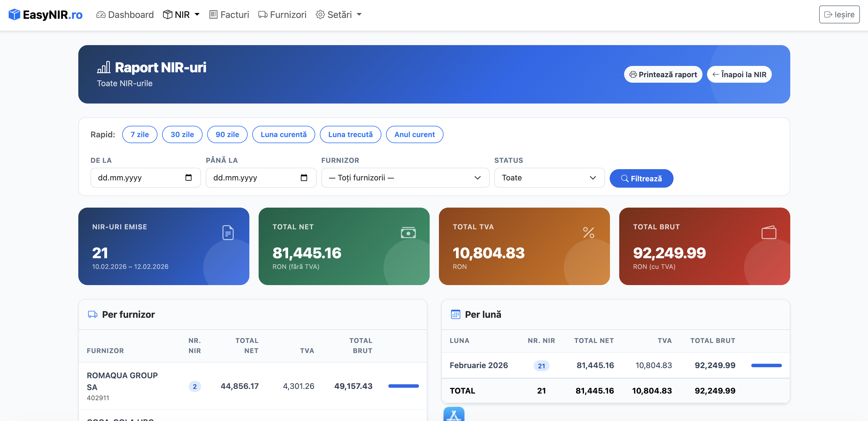The height and width of the screenshot is (421, 868).
Task: Click the 21 badge in Februarie 2026 row
Action: point(541,366)
